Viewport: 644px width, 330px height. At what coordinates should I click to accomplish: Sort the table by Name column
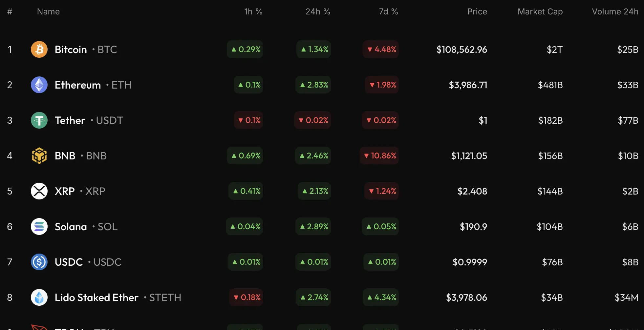pos(48,12)
